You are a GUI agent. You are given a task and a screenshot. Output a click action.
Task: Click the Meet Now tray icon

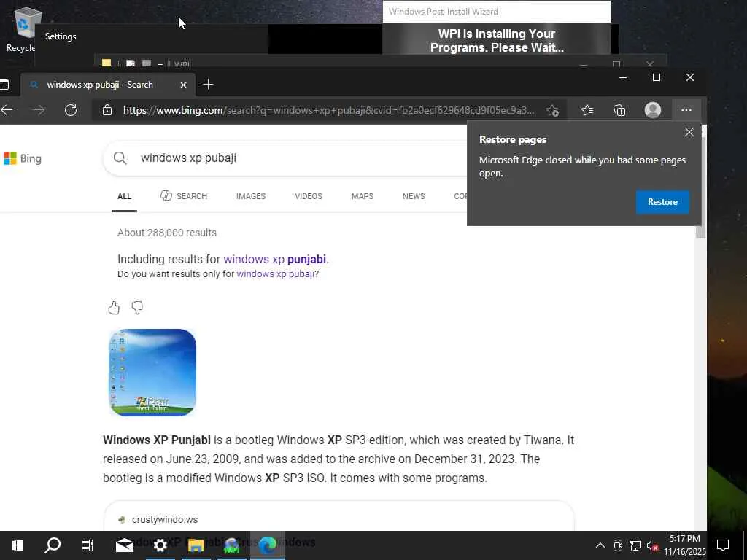(618, 545)
